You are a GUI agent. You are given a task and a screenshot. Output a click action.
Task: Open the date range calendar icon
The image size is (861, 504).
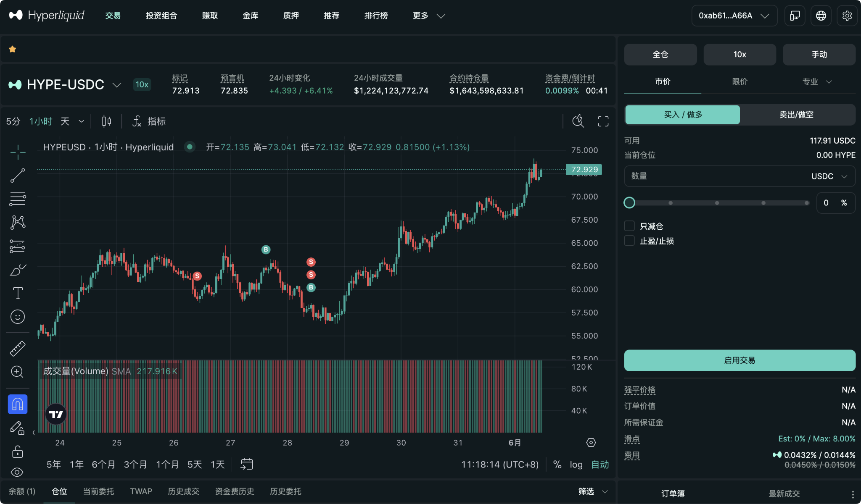[x=247, y=464]
